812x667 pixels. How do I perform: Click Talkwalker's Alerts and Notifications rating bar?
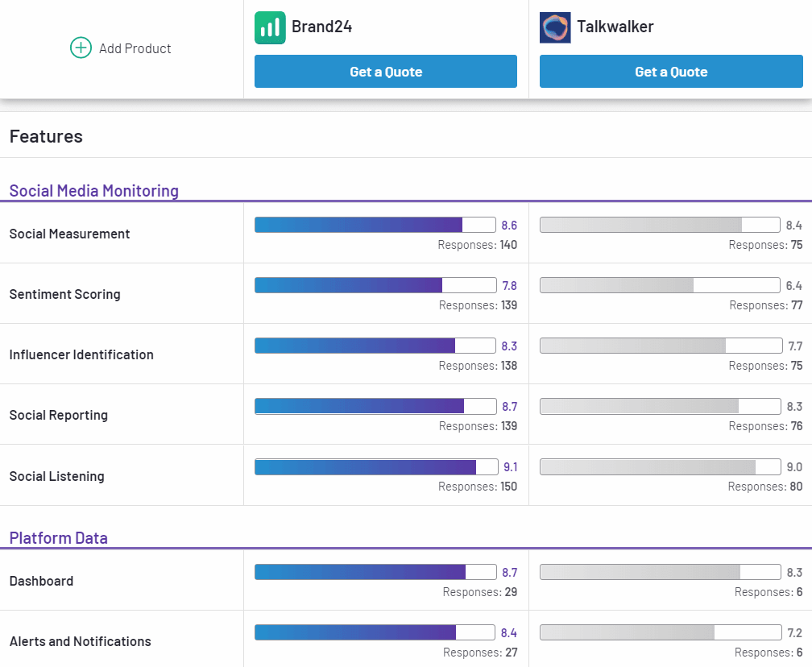[660, 632]
